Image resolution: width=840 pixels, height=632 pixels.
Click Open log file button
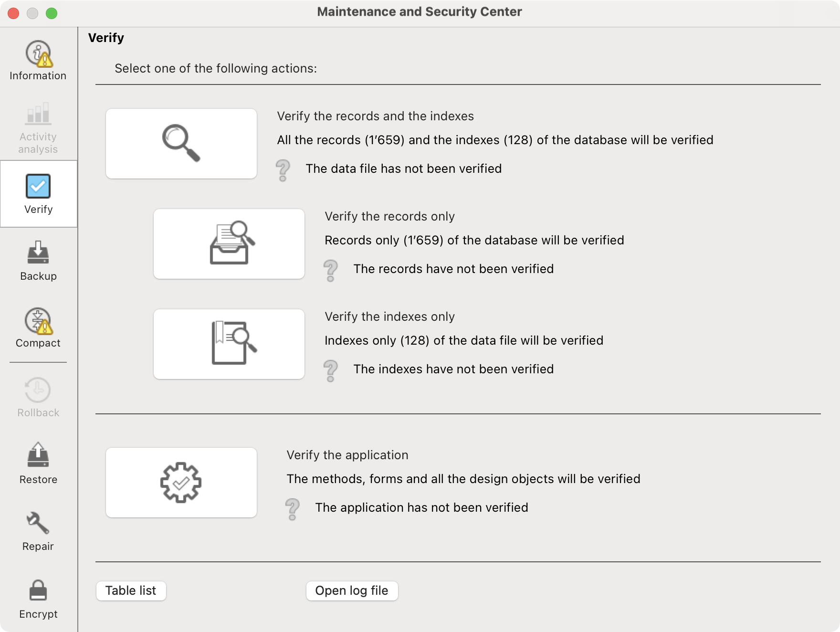(352, 591)
